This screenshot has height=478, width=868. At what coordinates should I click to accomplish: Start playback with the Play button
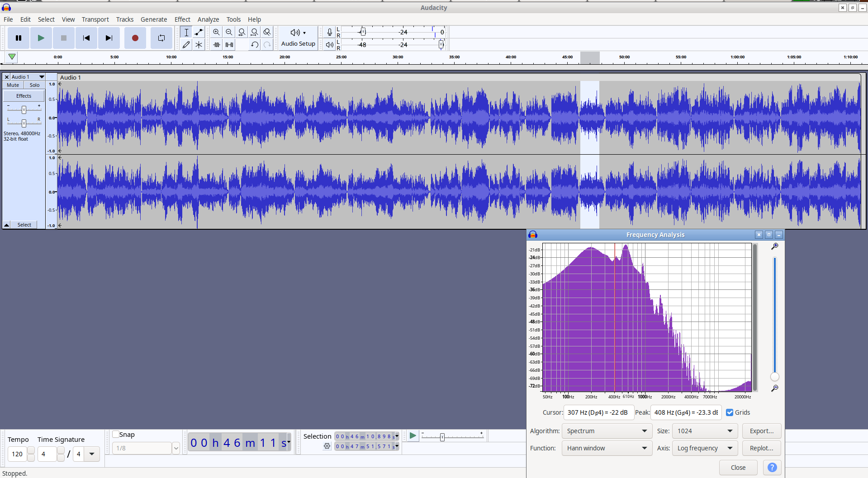point(41,38)
